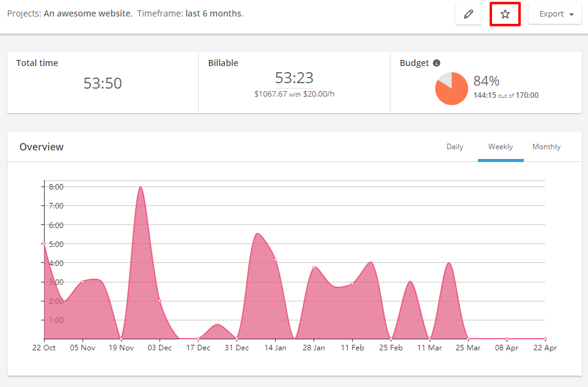
Task: Click the $1067.67 billable amount text
Action: click(270, 94)
